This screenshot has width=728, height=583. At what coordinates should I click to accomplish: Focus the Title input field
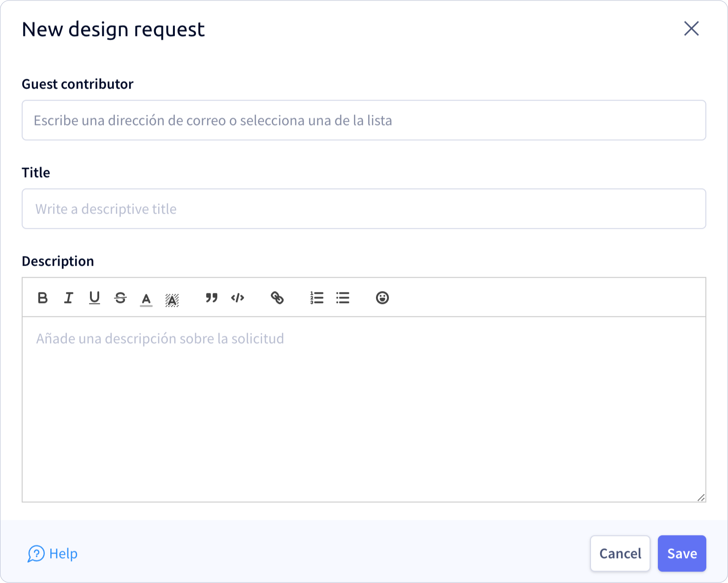(364, 209)
